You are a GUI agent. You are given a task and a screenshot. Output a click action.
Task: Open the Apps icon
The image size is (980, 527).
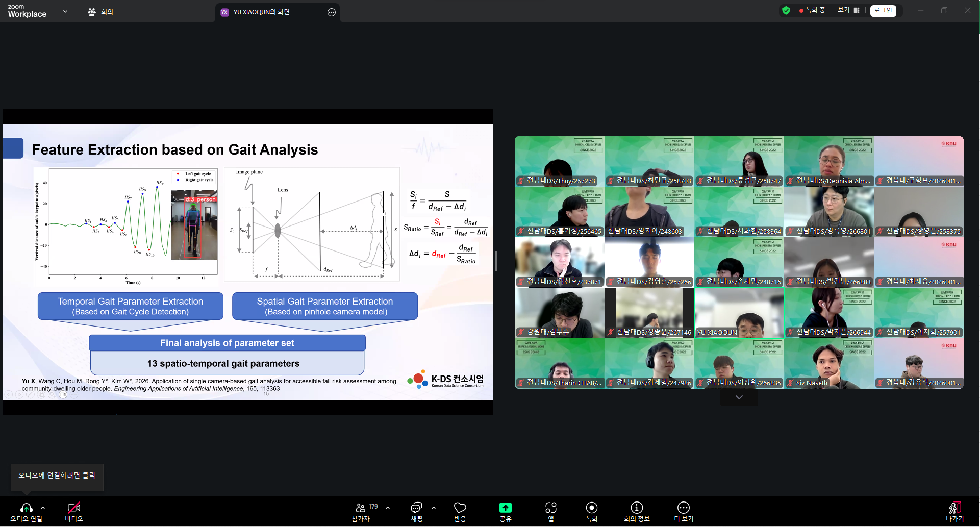[x=550, y=508]
